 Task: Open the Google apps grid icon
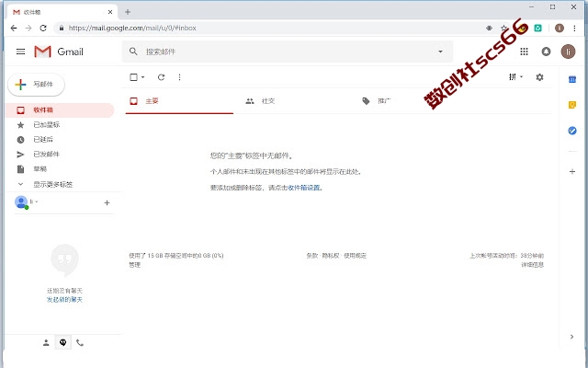pyautogui.click(x=524, y=52)
